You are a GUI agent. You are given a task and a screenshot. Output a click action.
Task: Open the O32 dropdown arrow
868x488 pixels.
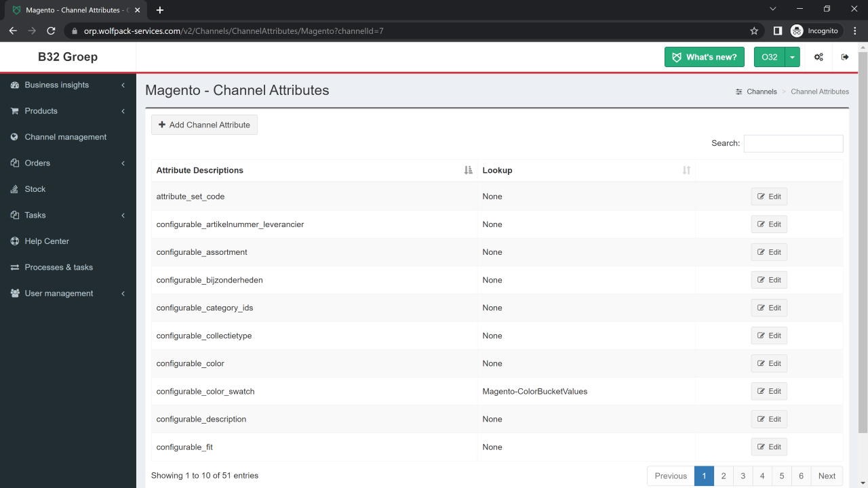792,57
